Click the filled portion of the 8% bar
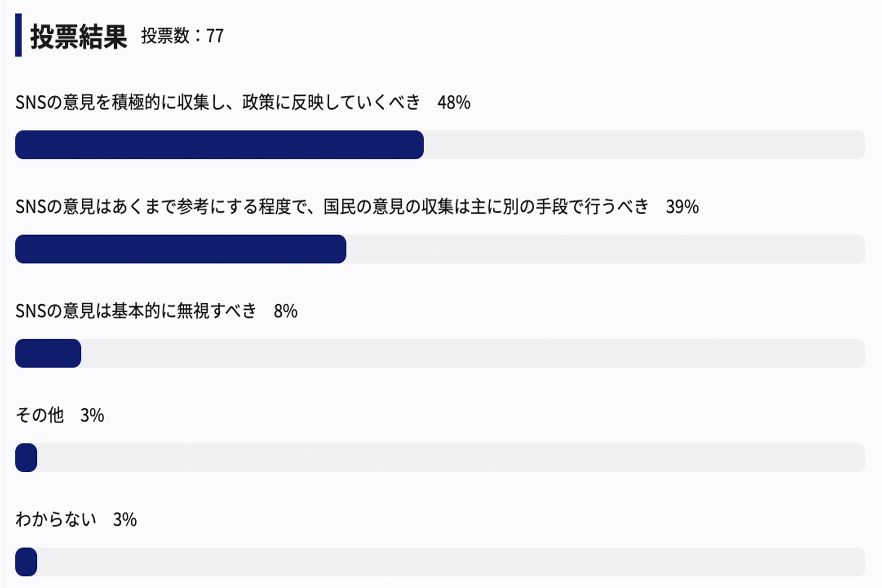Viewport: 882px width, 588px height. pos(48,353)
